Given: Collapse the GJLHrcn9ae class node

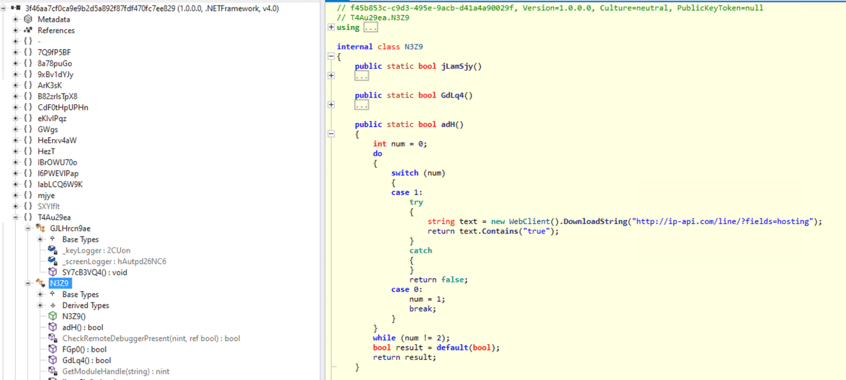Looking at the screenshot, I should coord(29,228).
